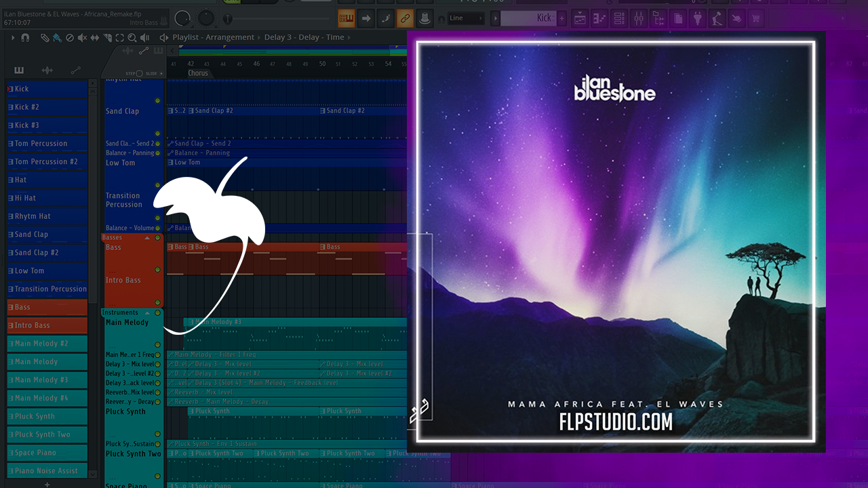Screen dimensions: 868x488
Task: Open the Piano Roll view
Action: coord(599,18)
